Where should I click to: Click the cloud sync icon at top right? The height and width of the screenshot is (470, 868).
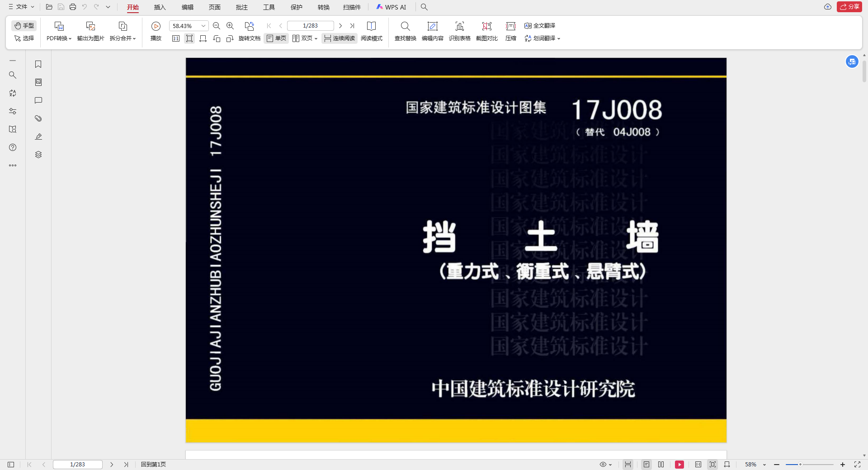pyautogui.click(x=828, y=7)
